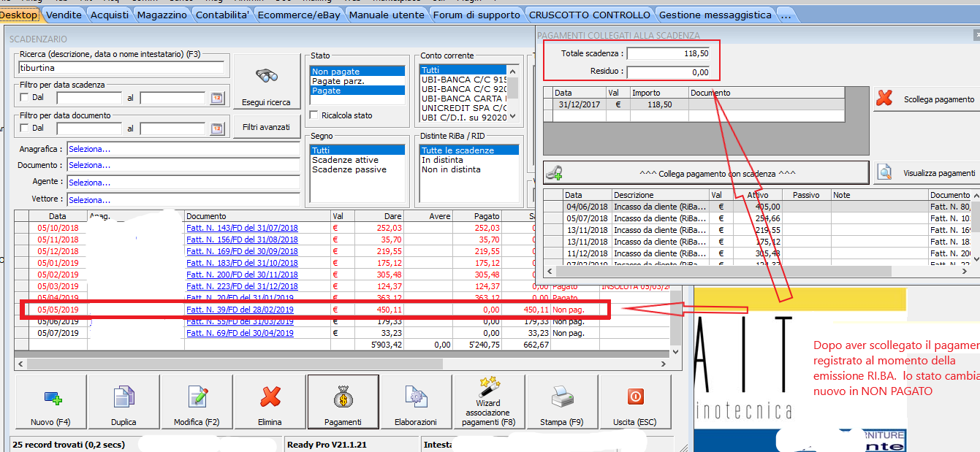Viewport: 980px width, 452px height.
Task: Select payment row dated 31/12/2017
Action: tap(694, 104)
